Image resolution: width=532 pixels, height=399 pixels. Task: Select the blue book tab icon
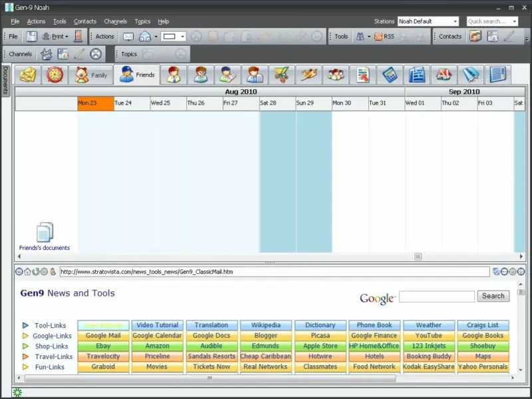click(x=471, y=74)
